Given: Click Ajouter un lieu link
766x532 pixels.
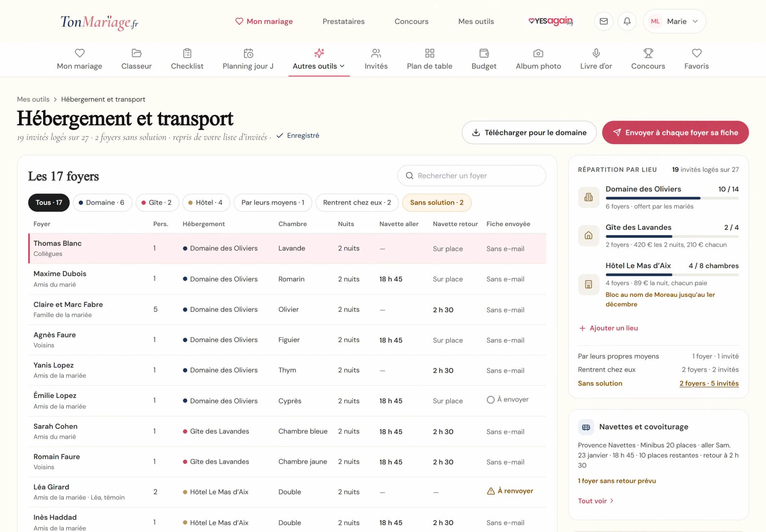Looking at the screenshot, I should [x=608, y=328].
